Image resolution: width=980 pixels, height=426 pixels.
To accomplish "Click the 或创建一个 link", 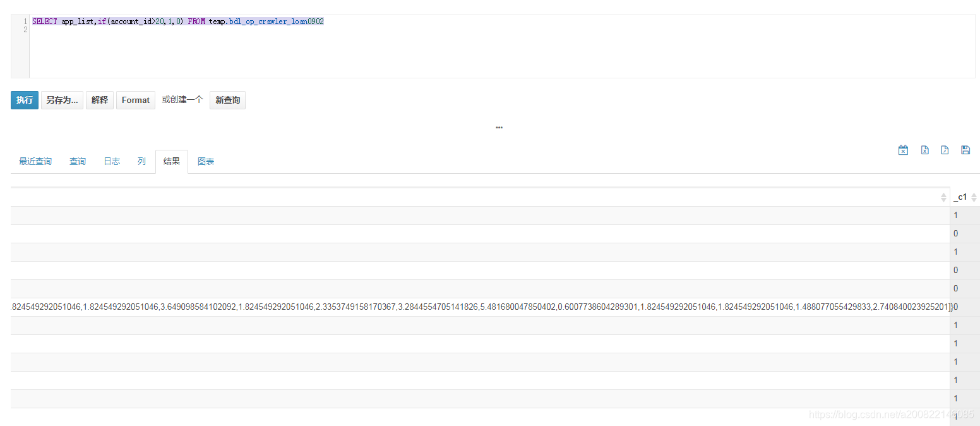I will point(182,100).
